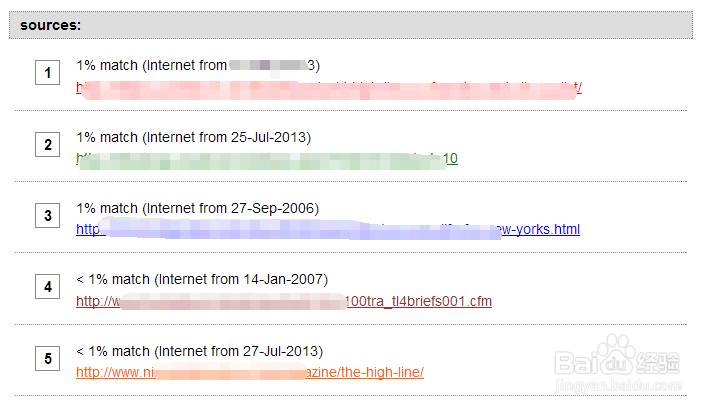Click the jingyan.baidu.com watermark text

pos(618,385)
